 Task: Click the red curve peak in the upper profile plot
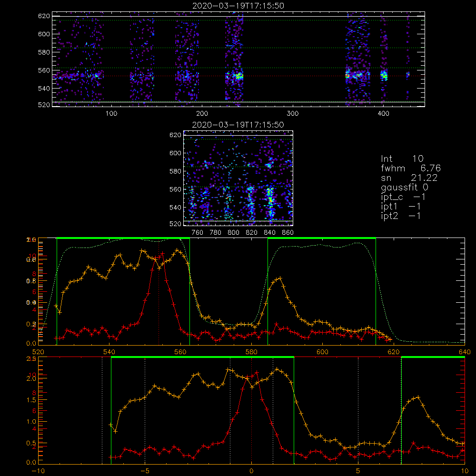tap(163, 253)
